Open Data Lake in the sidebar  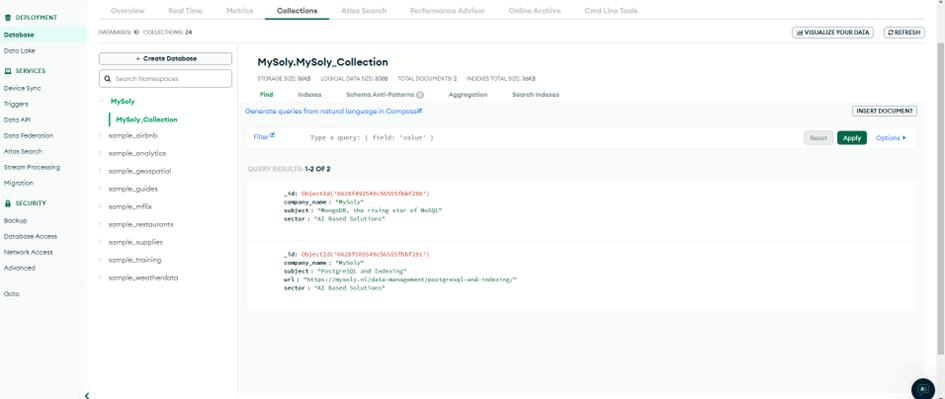(19, 51)
